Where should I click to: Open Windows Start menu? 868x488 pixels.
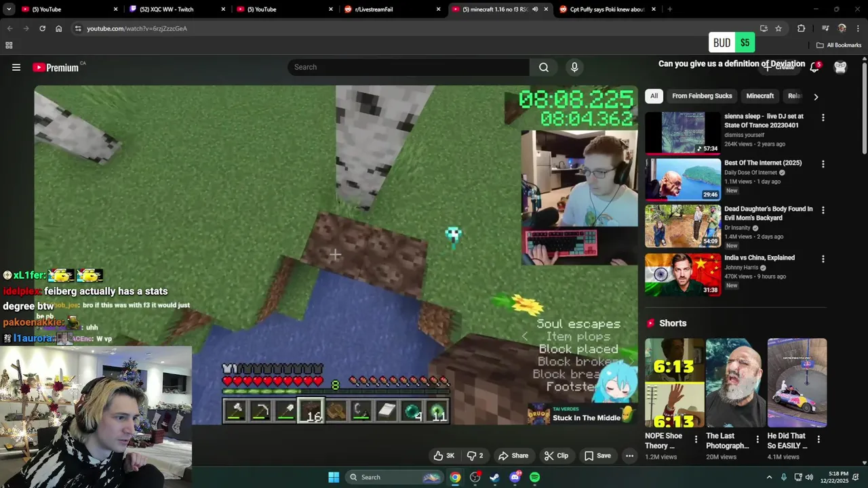coord(334,477)
